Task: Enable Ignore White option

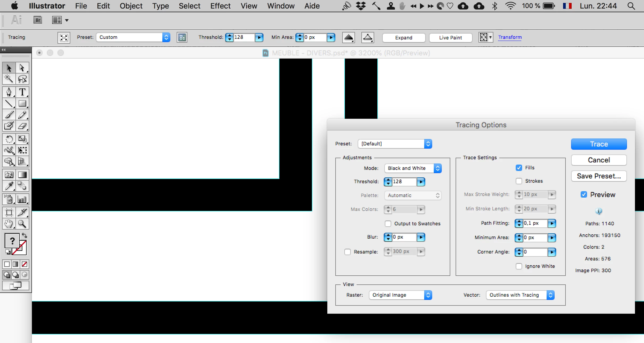Action: [x=519, y=266]
